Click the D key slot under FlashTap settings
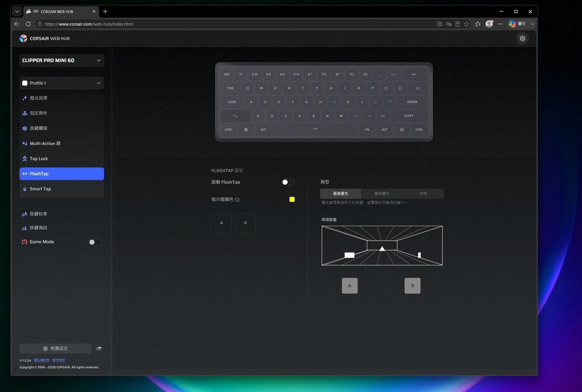Screen dimensions: 582x392 246,223
